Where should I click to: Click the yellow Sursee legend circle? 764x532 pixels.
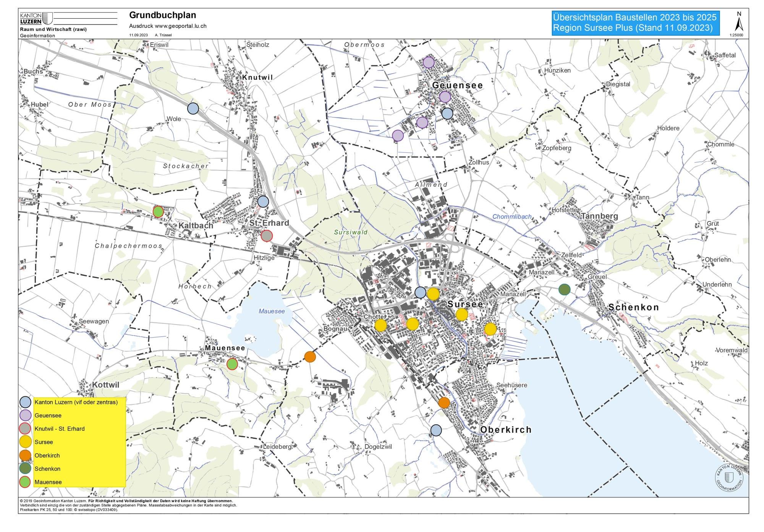click(25, 442)
